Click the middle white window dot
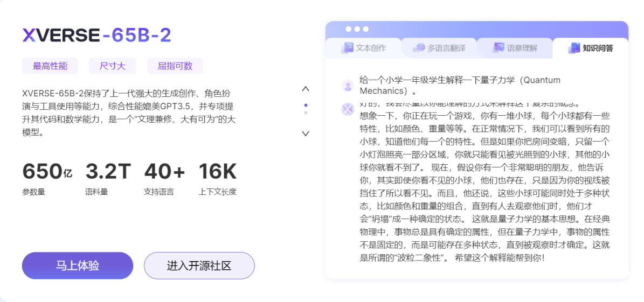644x302 pixels. [x=357, y=29]
